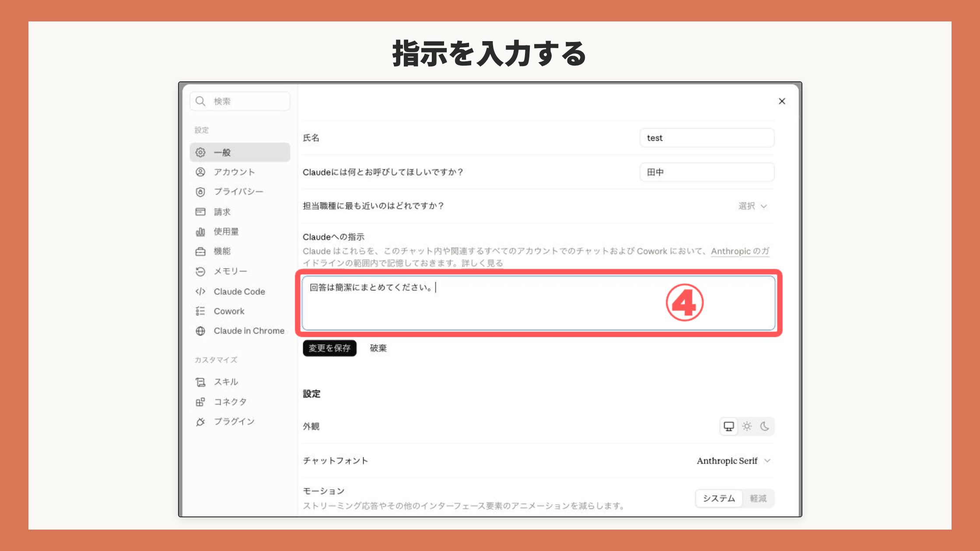Open the メモリー section

[x=240, y=272]
